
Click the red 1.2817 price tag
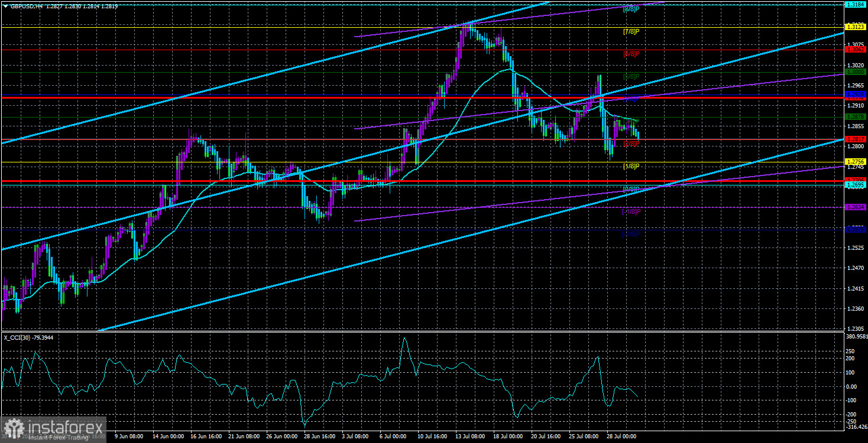click(855, 139)
